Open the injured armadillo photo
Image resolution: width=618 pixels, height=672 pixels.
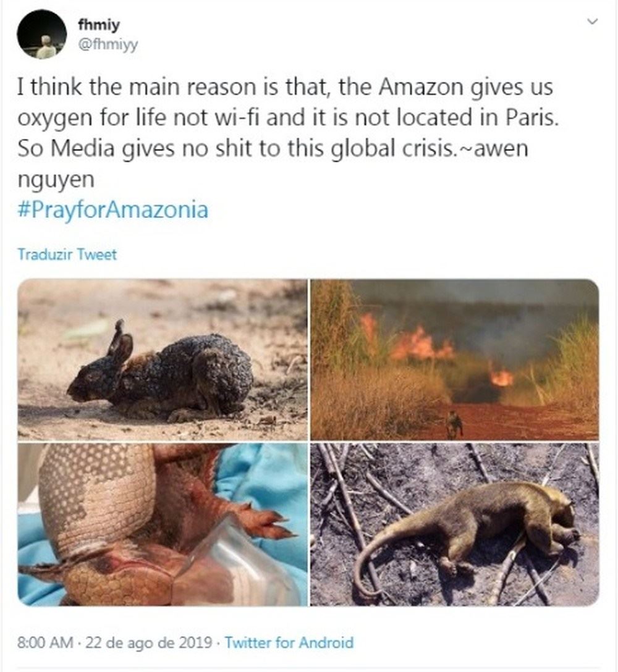[162, 524]
